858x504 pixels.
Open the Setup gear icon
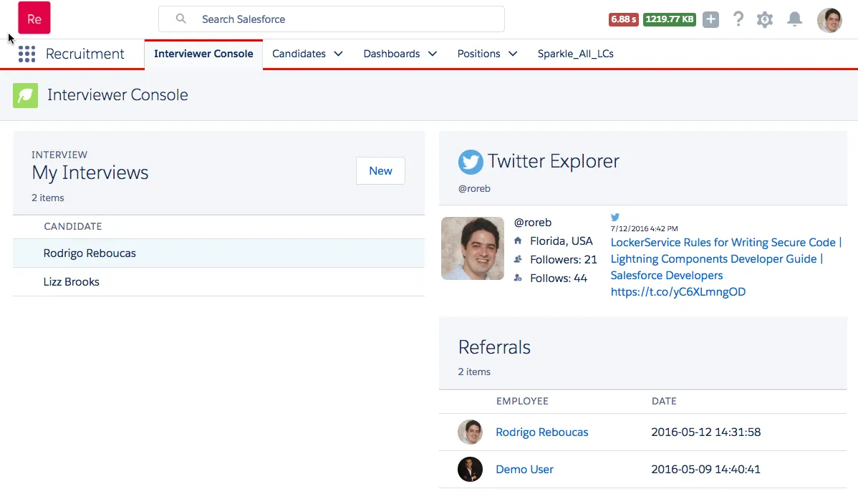click(764, 20)
